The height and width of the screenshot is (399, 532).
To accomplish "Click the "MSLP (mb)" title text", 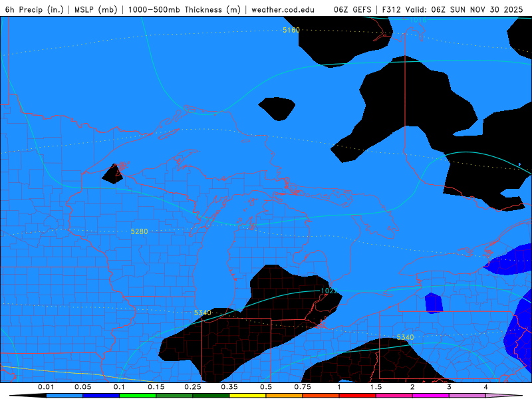I will (x=96, y=9).
